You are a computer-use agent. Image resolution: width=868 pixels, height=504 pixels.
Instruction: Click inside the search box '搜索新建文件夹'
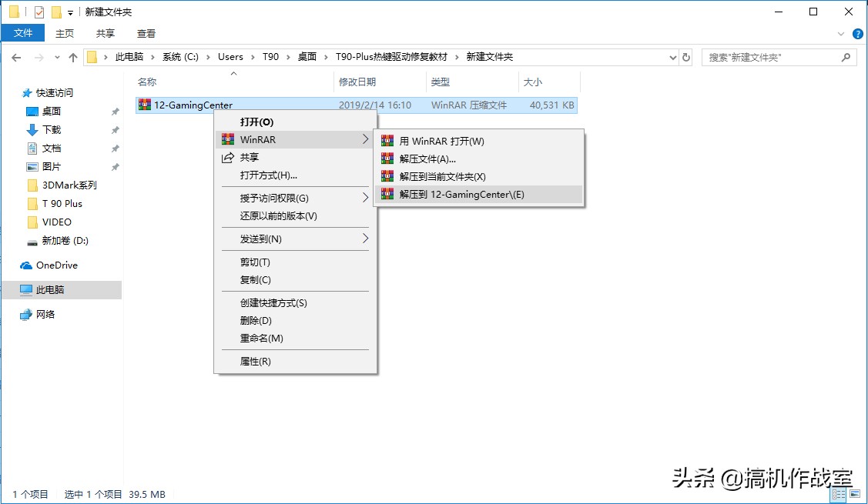coord(770,56)
